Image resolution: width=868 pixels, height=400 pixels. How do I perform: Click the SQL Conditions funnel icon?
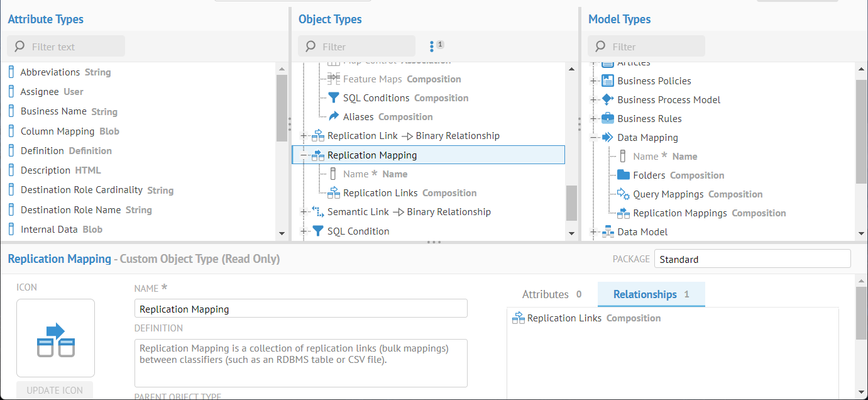click(334, 98)
